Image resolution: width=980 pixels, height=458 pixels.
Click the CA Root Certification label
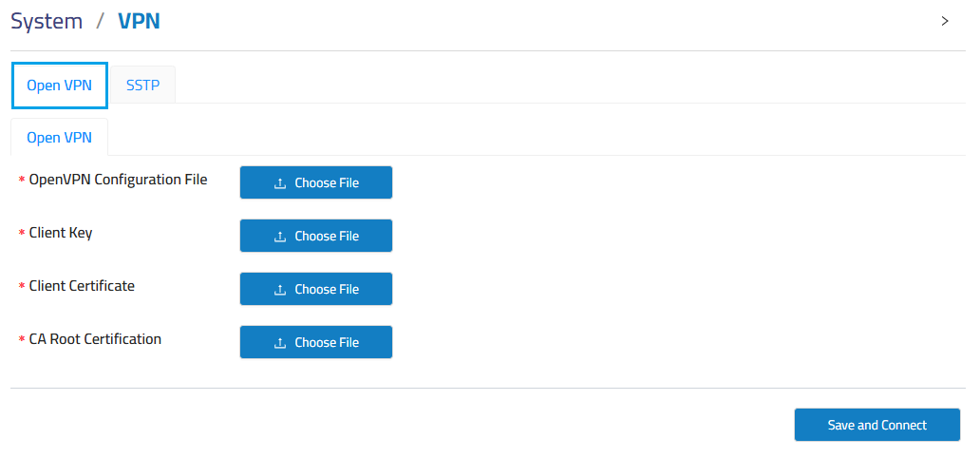[95, 339]
